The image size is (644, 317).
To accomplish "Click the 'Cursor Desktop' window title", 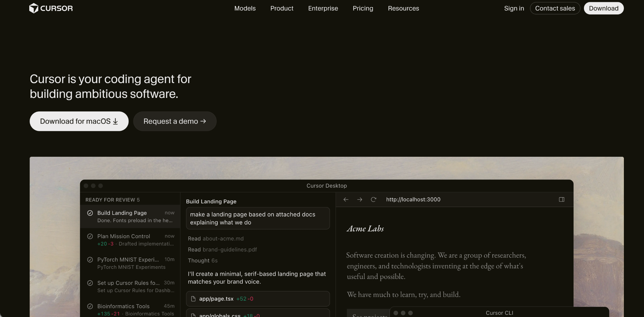I will pyautogui.click(x=327, y=186).
